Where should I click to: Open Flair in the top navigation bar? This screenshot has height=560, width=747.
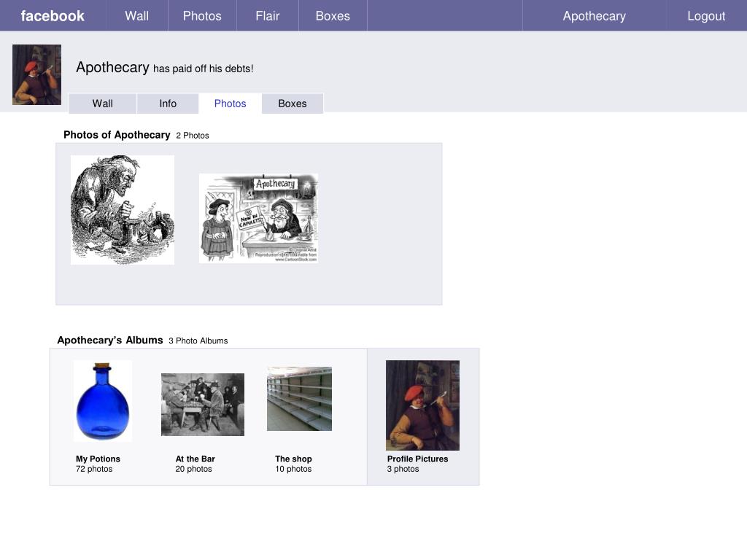tap(267, 16)
